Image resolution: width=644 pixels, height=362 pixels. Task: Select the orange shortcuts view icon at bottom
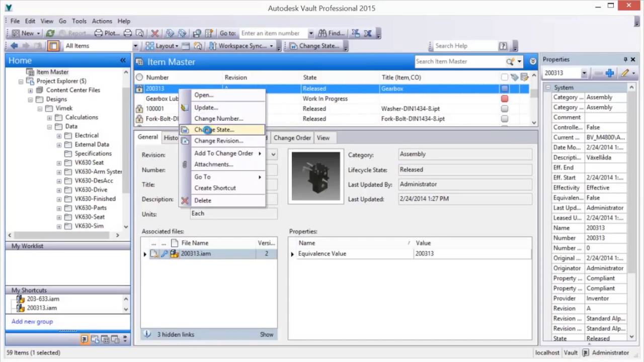coord(85,339)
